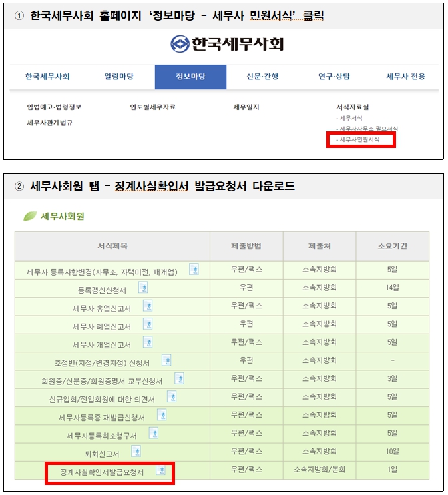Click the 세무사회원 section heading
Viewport: 448px width, 495px height.
pyautogui.click(x=63, y=217)
